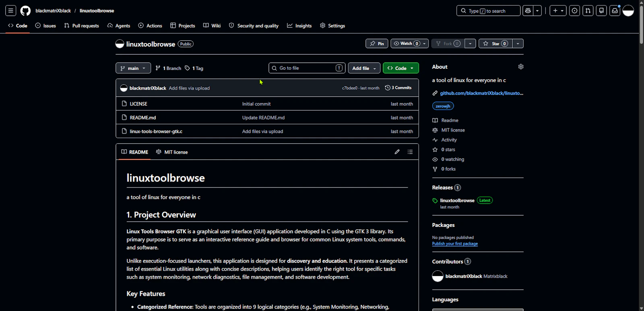Star the repository

[495, 43]
